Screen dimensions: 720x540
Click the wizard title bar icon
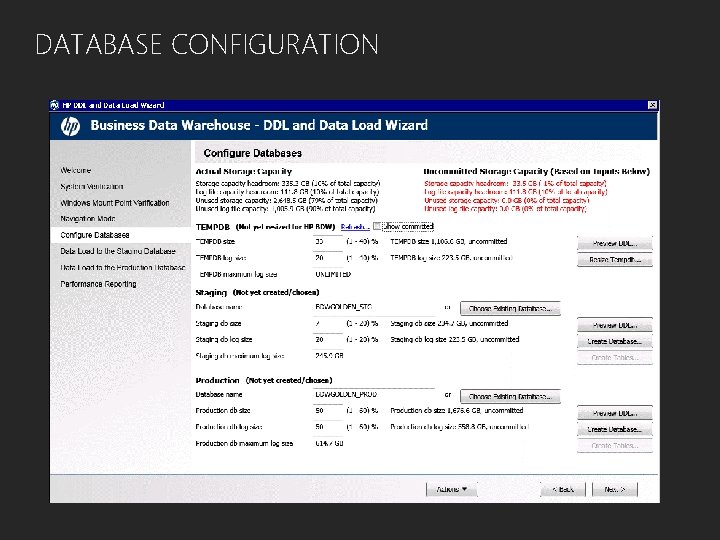pyautogui.click(x=55, y=105)
